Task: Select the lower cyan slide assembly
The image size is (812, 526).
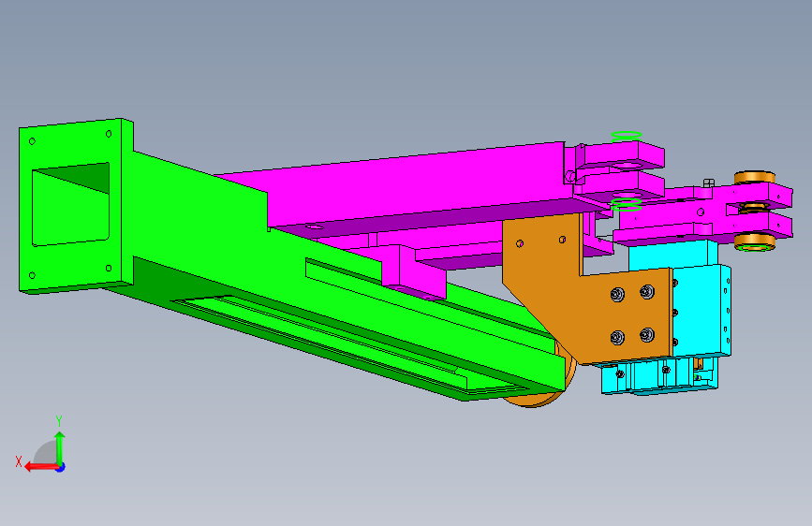Action: [658, 375]
